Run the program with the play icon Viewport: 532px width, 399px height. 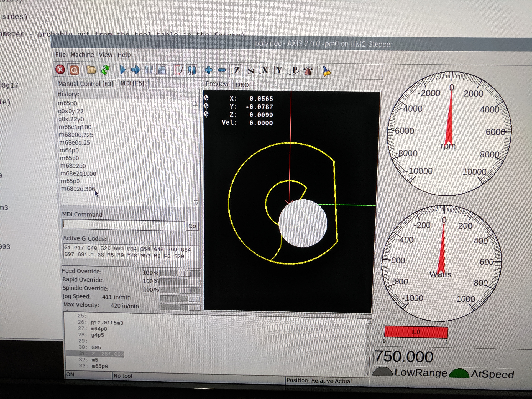[x=123, y=70]
